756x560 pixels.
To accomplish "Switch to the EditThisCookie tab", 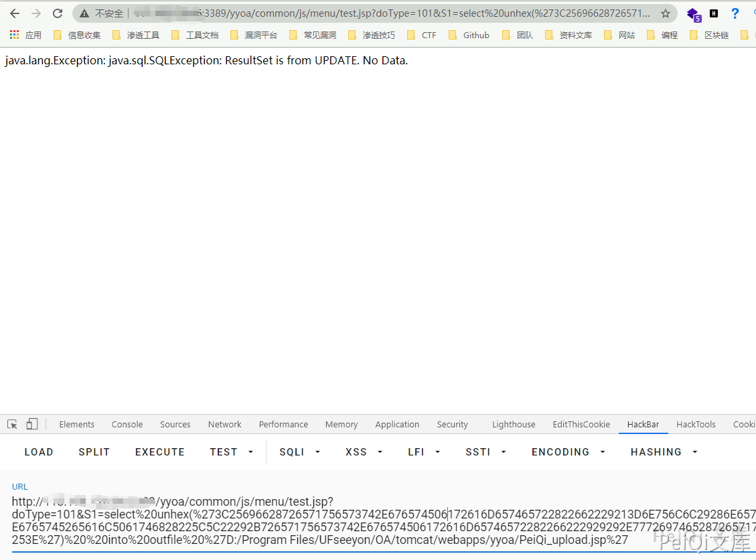I will click(x=581, y=425).
